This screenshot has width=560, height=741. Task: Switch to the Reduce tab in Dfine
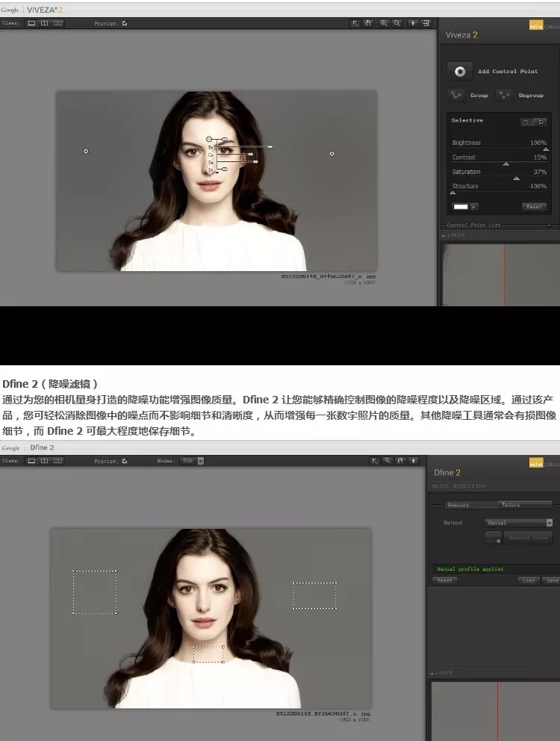tap(525, 505)
